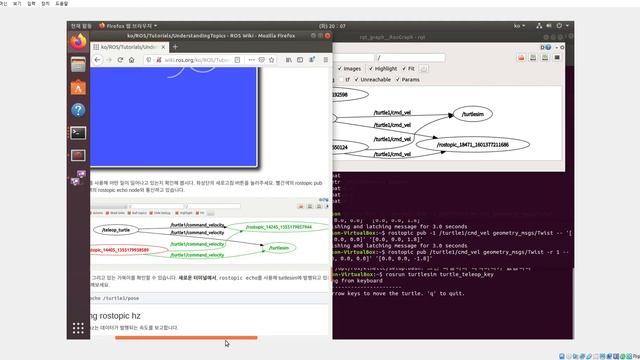Open the second menu in VirtualBox menu bar

click(17, 3)
